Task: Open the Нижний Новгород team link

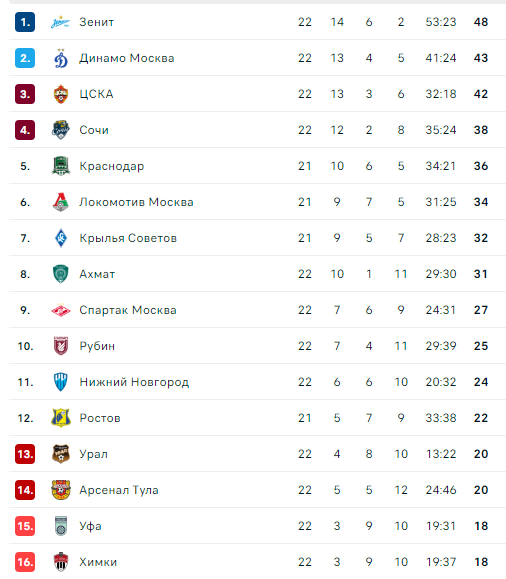Action: pyautogui.click(x=134, y=382)
